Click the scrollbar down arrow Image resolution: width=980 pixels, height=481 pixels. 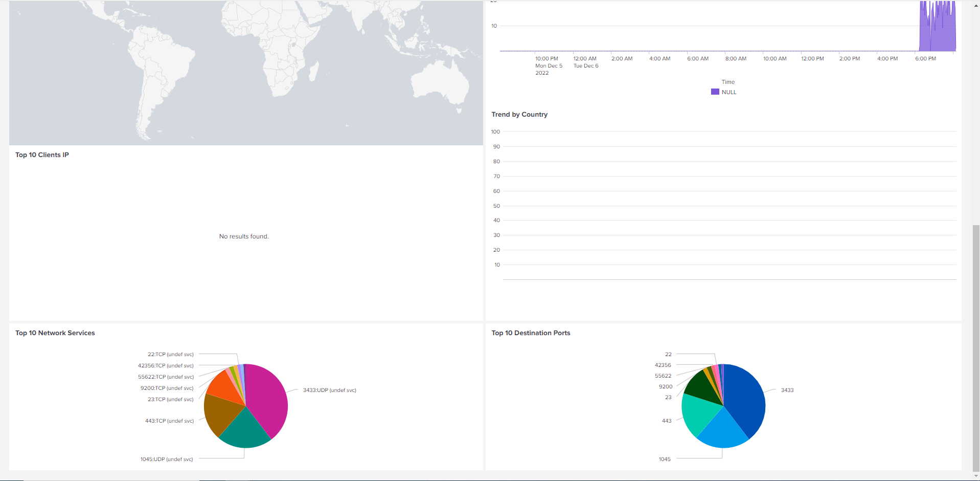click(x=976, y=476)
